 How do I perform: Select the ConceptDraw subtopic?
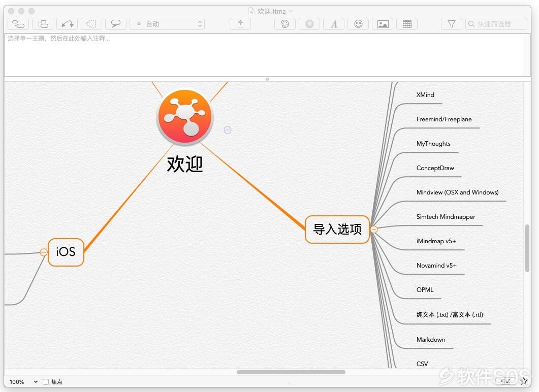click(x=435, y=168)
